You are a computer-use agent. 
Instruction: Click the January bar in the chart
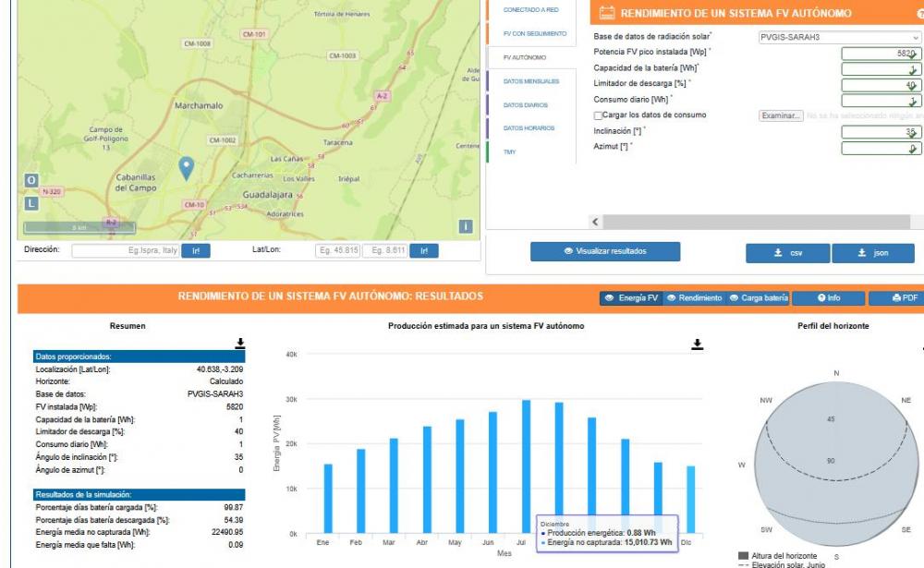328,499
